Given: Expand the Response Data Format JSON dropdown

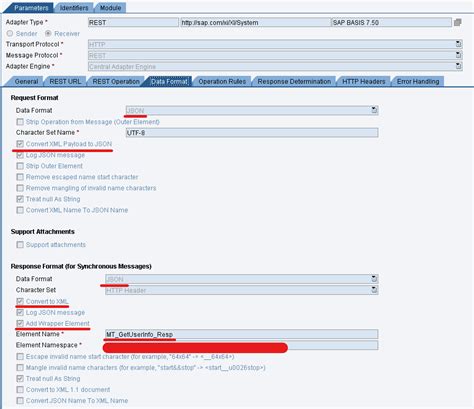Looking at the screenshot, I should pos(374,279).
